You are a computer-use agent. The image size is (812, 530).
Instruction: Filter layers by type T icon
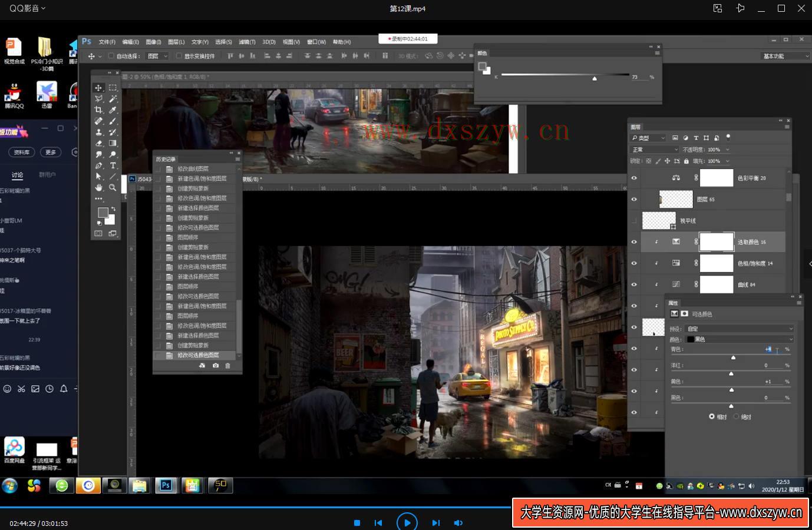click(696, 138)
